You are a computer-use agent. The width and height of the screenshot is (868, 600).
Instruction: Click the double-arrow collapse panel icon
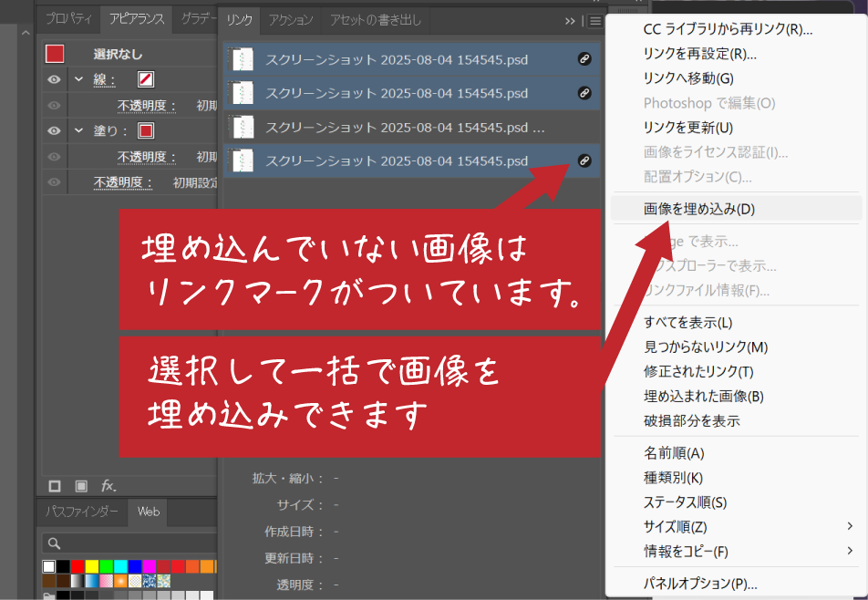570,20
